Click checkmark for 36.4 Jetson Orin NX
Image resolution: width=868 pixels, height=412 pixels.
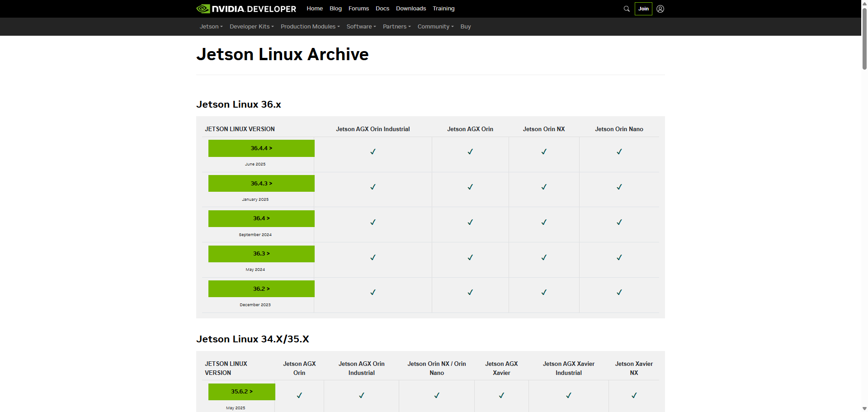pos(544,222)
